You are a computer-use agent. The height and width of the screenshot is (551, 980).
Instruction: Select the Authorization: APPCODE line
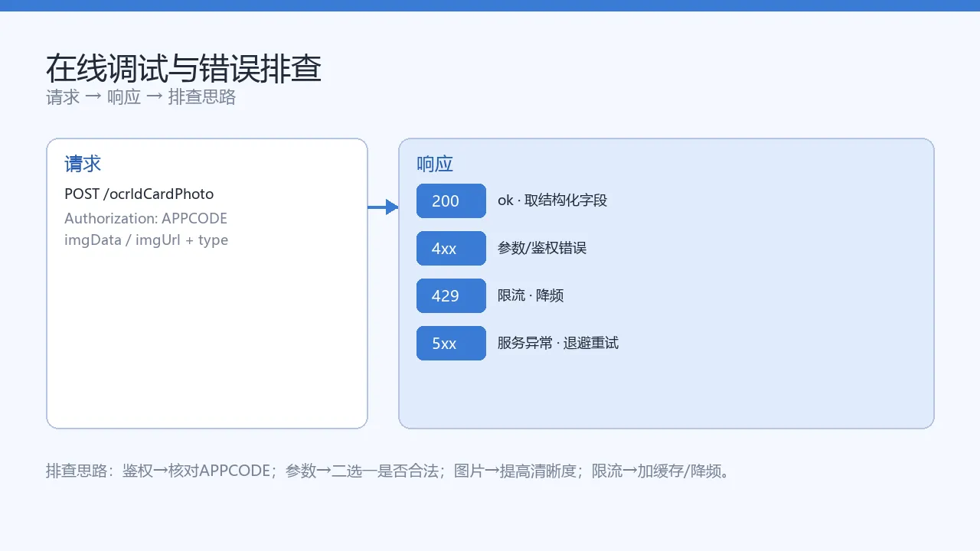pos(145,218)
